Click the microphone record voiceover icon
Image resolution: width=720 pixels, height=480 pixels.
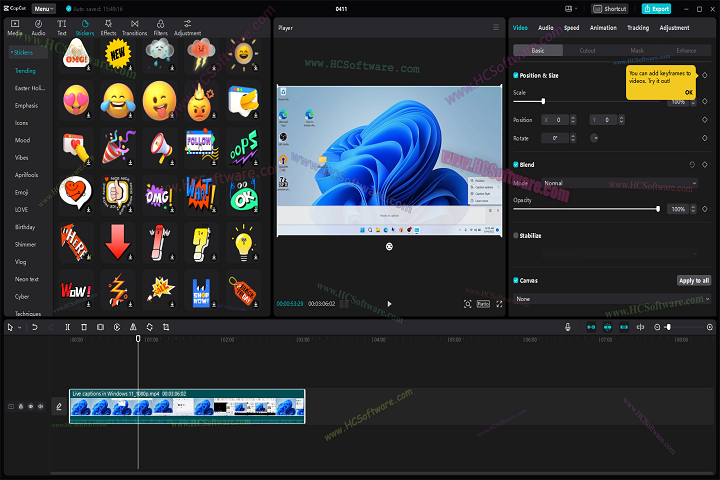click(567, 327)
